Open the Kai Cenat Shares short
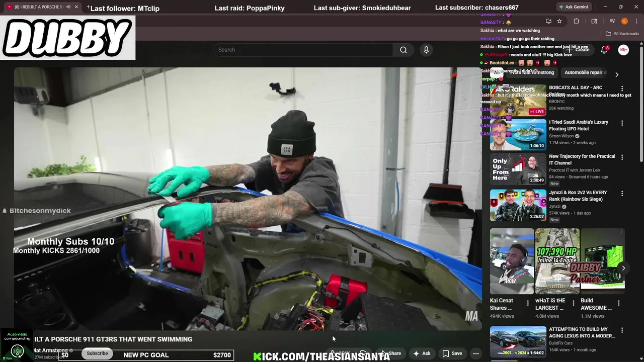This screenshot has height=362, width=644. 512,261
